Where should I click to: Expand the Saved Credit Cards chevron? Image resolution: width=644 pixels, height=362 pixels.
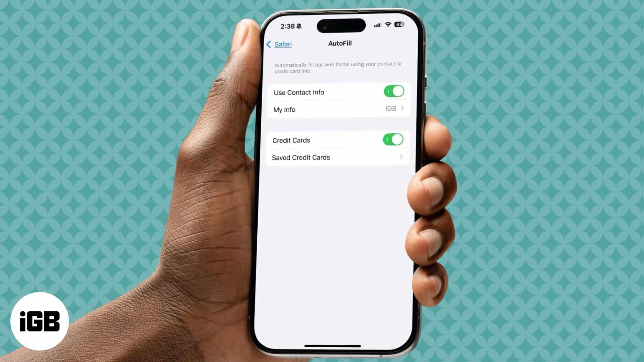(401, 157)
